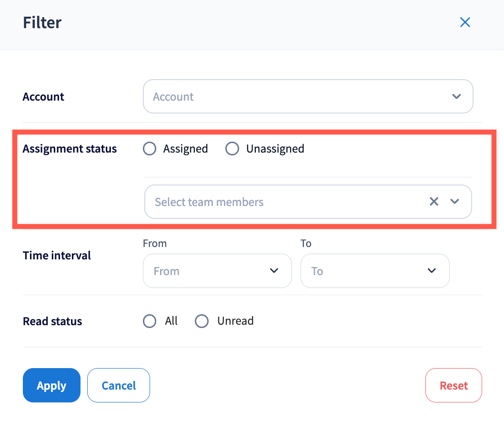This screenshot has height=432, width=504.
Task: Click the chevron arrow in the Account field
Action: (456, 96)
